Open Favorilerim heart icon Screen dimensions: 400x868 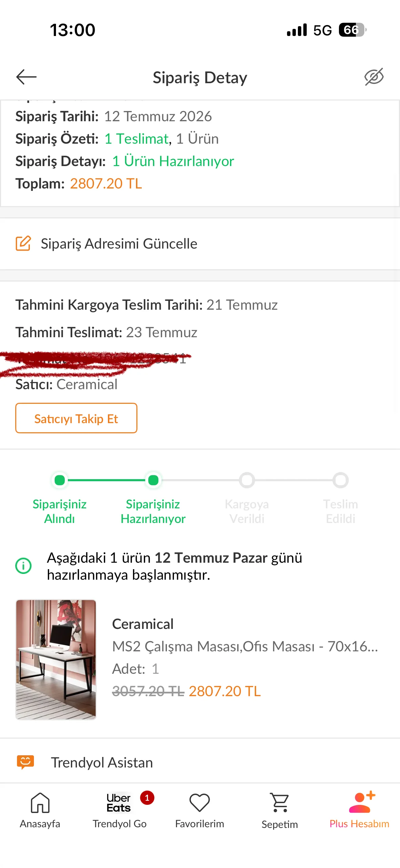tap(199, 803)
